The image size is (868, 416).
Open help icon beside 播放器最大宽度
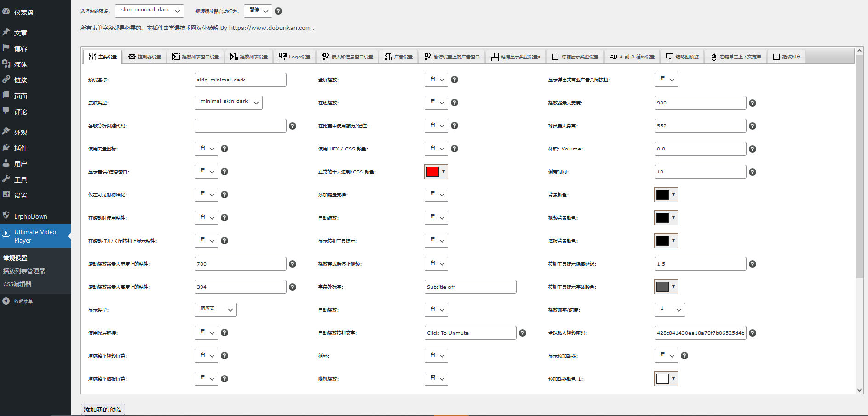tap(753, 103)
